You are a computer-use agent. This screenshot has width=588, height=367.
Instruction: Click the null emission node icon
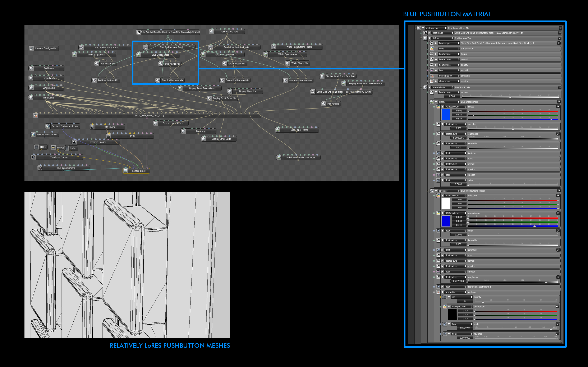(432, 76)
